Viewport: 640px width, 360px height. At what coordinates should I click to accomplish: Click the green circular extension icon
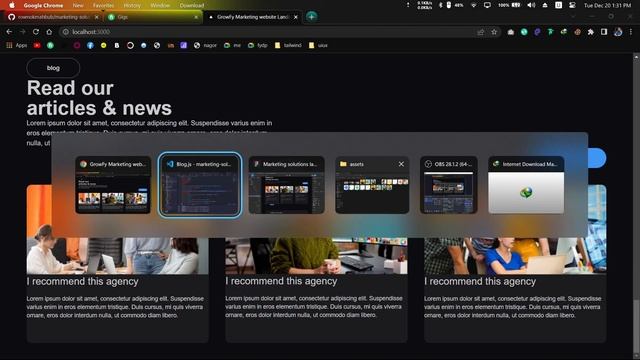[x=524, y=32]
